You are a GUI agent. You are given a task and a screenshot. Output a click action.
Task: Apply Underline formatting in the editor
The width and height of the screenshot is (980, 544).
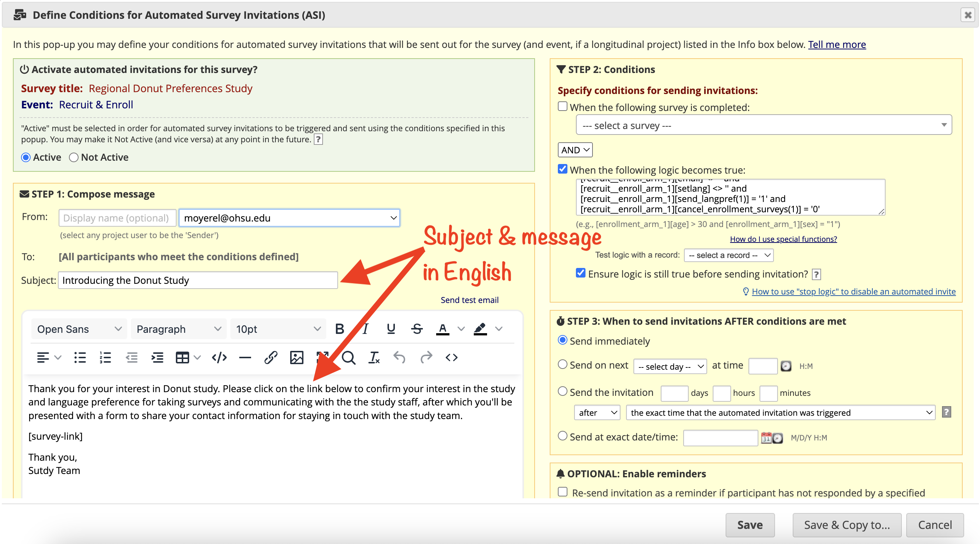pyautogui.click(x=391, y=329)
